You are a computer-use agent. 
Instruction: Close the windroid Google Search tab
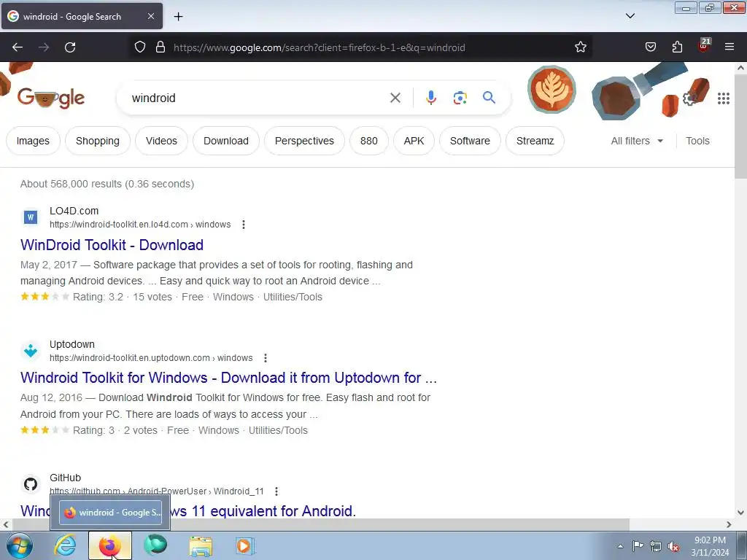coord(151,16)
